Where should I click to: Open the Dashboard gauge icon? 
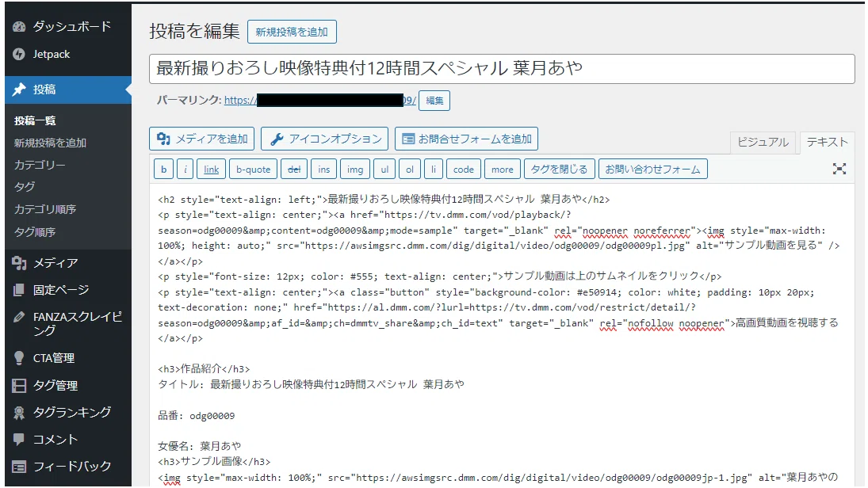19,27
